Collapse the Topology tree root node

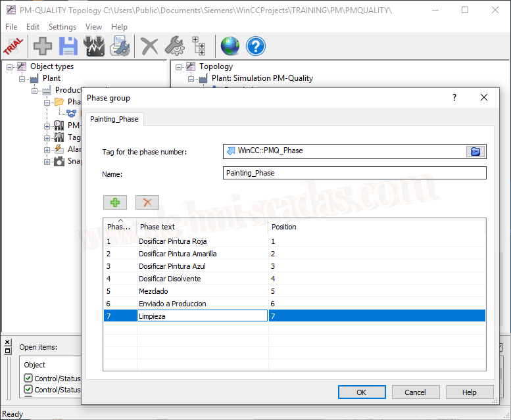(180, 66)
